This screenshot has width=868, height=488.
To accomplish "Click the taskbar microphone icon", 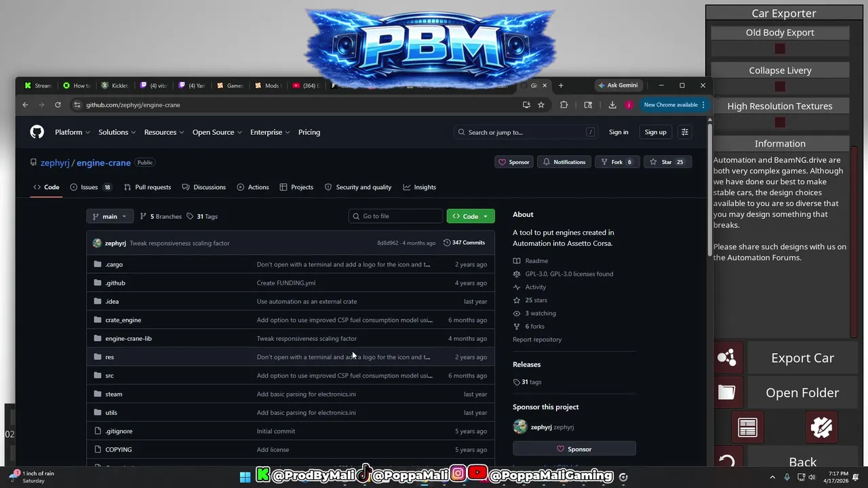I will click(787, 477).
